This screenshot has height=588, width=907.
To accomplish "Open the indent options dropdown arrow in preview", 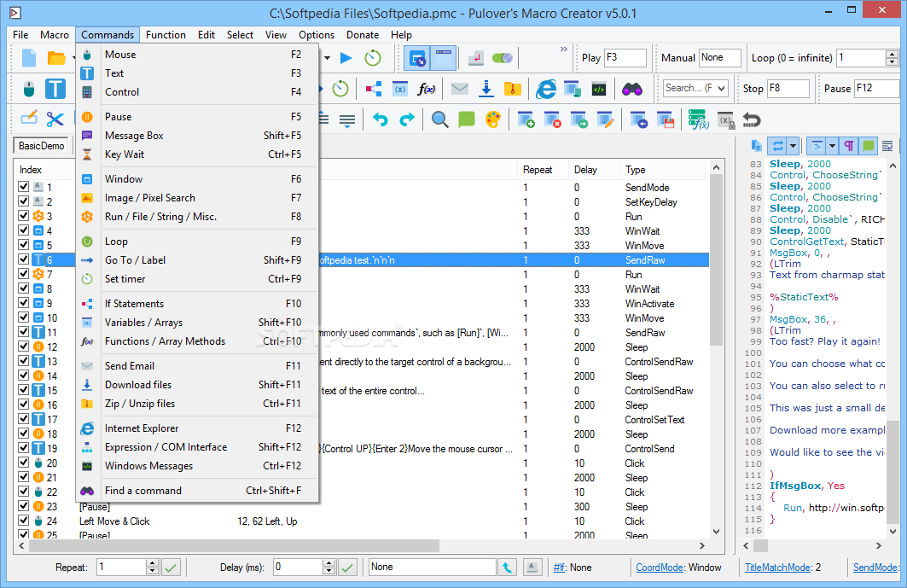I will (x=832, y=146).
